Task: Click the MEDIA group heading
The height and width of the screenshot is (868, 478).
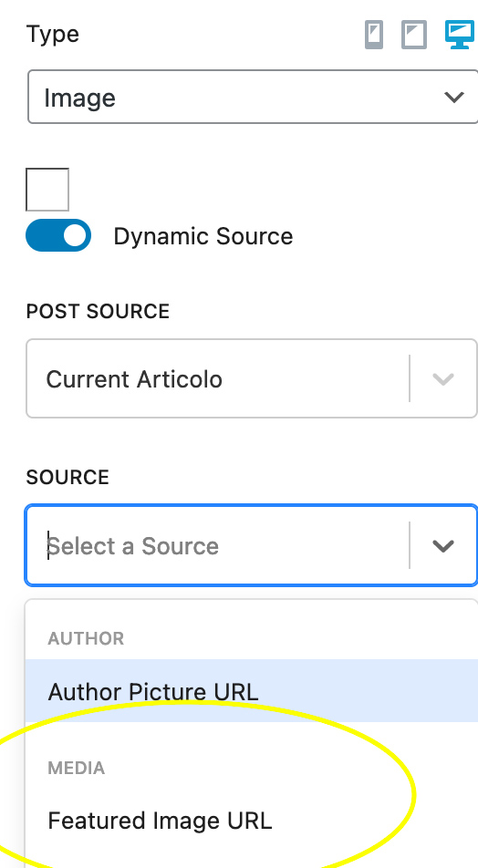Action: click(77, 768)
